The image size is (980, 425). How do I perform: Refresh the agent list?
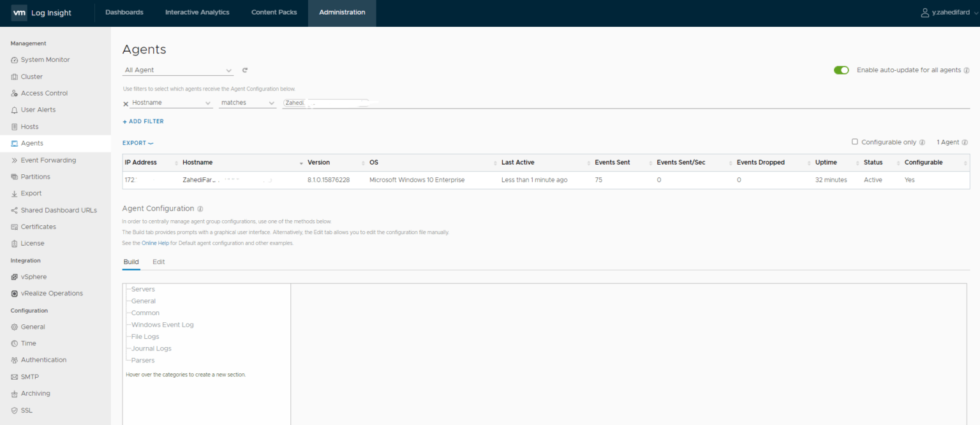(244, 70)
